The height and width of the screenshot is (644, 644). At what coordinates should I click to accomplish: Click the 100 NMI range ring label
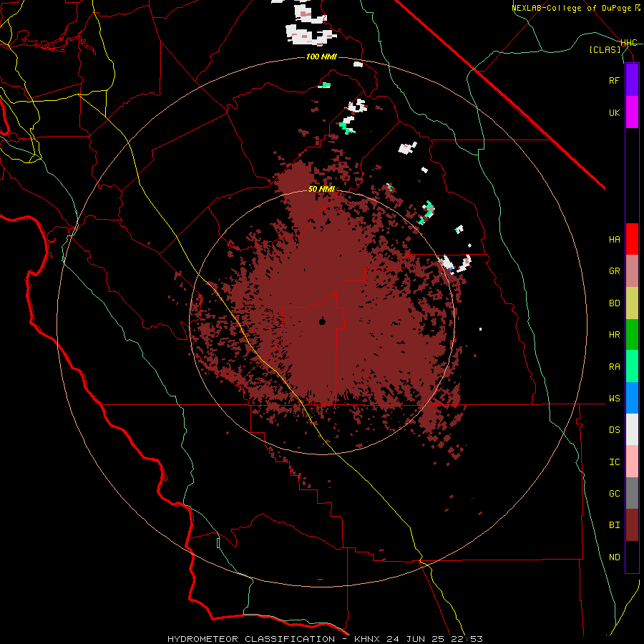tap(321, 57)
